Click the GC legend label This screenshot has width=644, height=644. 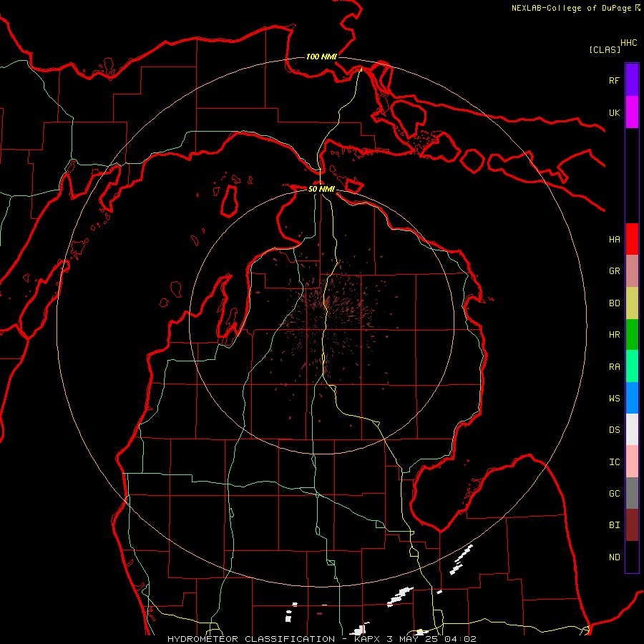click(614, 493)
